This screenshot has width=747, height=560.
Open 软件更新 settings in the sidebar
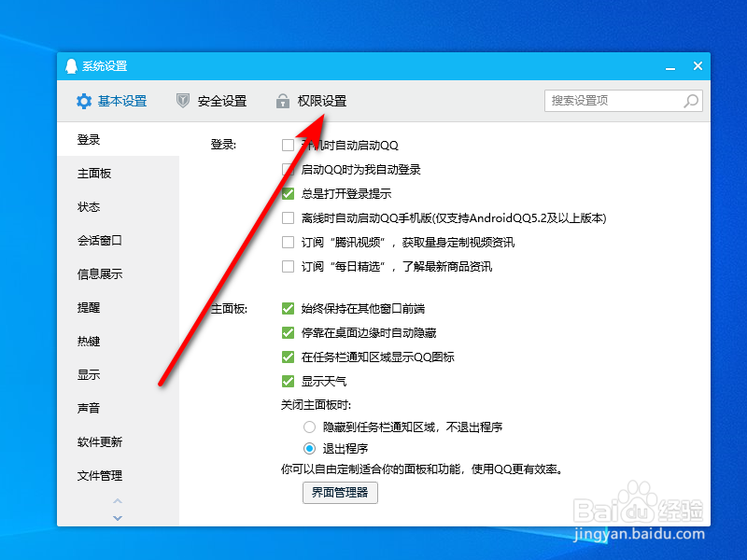tap(119, 441)
